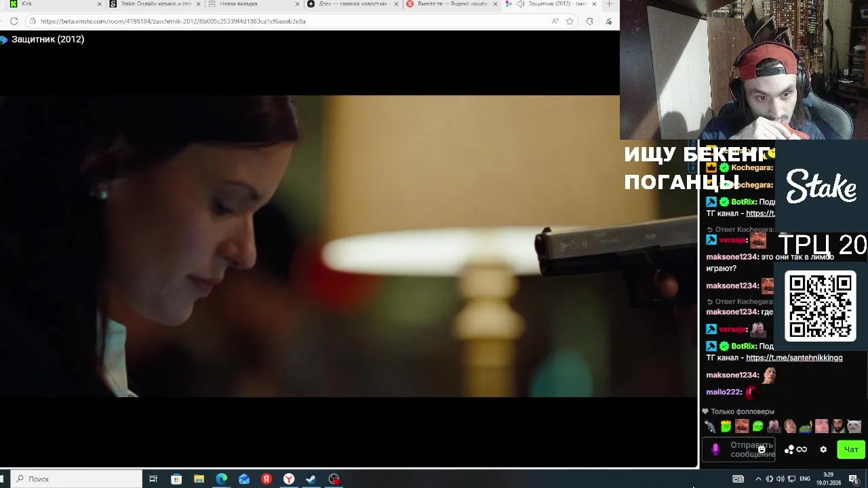Switch ENG input language in tray
This screenshot has height=488, width=868.
click(x=805, y=479)
